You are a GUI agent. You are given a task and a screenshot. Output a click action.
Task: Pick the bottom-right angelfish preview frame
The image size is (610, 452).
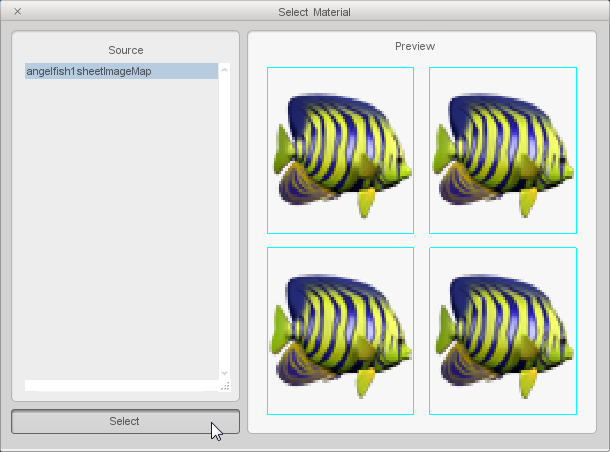(x=503, y=331)
